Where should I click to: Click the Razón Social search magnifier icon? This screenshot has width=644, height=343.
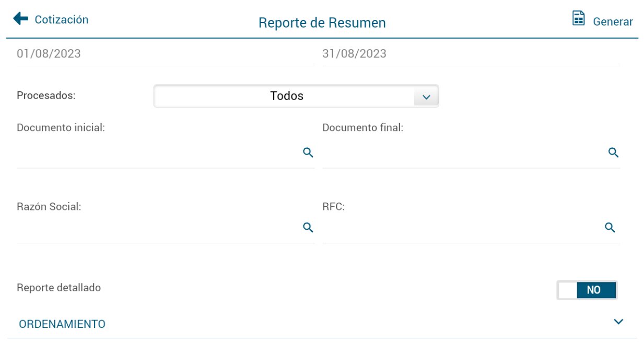(308, 227)
